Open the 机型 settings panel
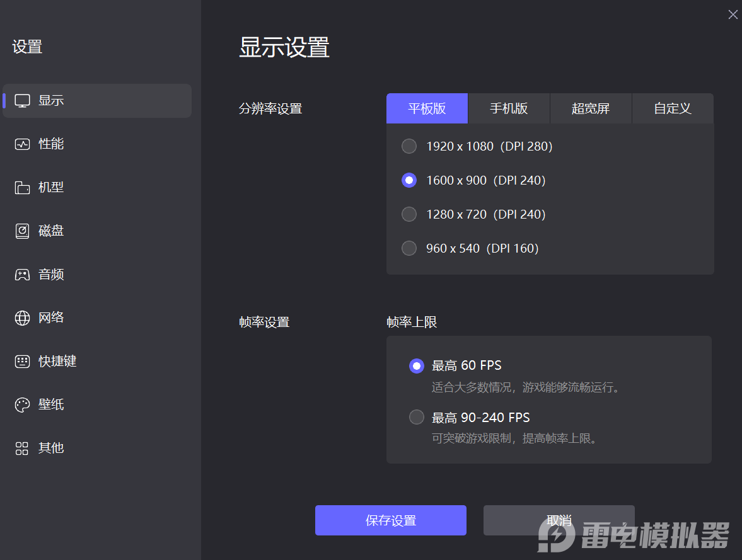742x560 pixels. click(x=50, y=187)
